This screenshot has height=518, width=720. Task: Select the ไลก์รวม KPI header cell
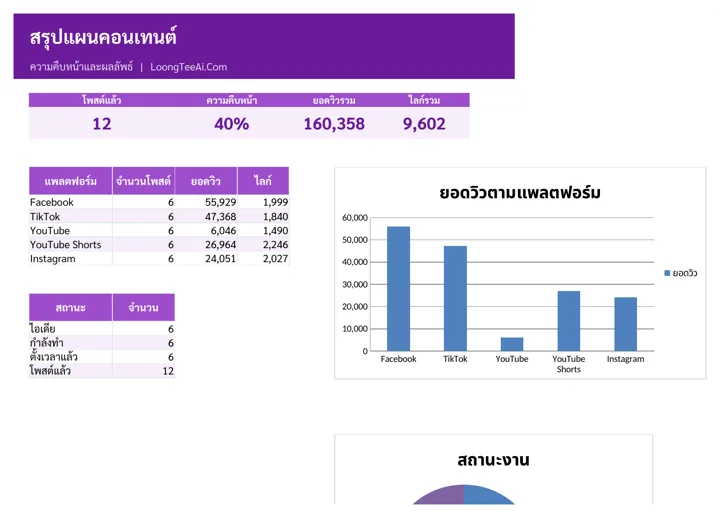(424, 100)
